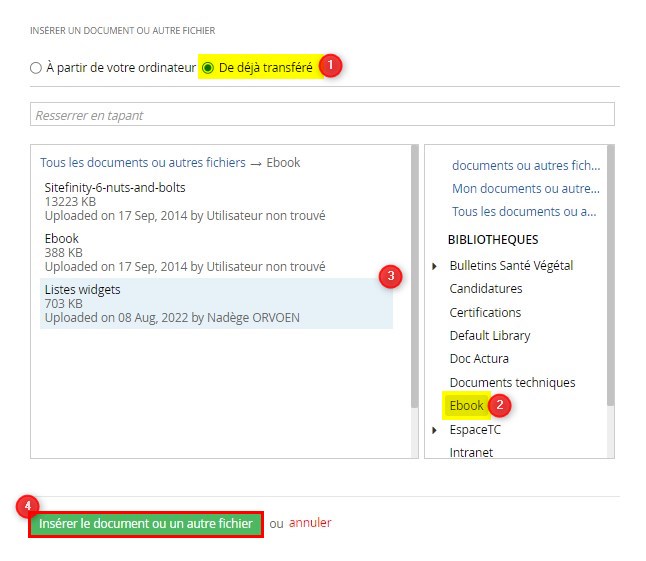Click the file list vertical scrollbar
The image size is (646, 561).
pos(414,280)
